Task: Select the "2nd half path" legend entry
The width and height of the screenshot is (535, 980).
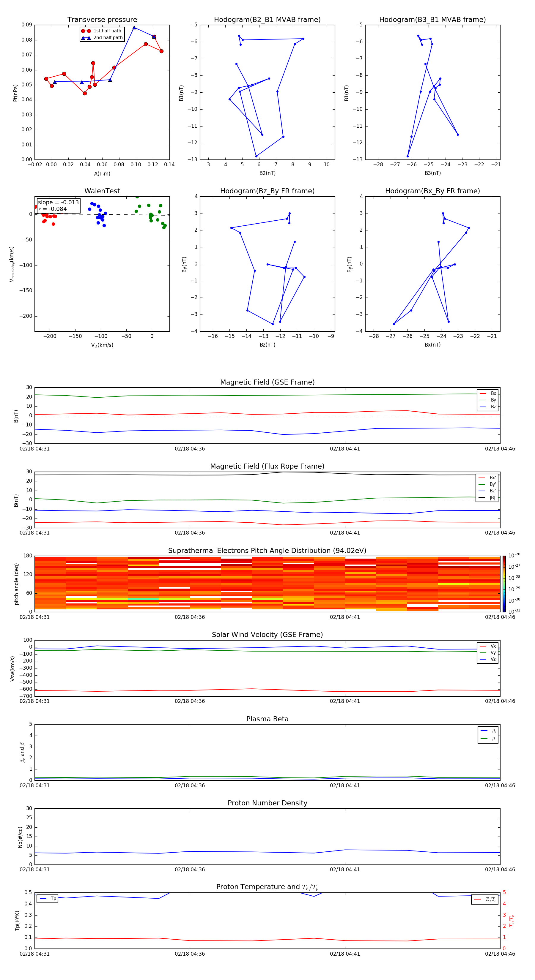Action: (x=102, y=38)
